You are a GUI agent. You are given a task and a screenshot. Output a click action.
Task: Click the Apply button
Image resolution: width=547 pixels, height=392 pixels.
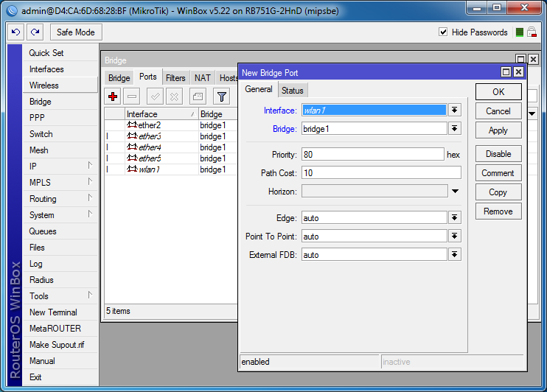coord(498,130)
